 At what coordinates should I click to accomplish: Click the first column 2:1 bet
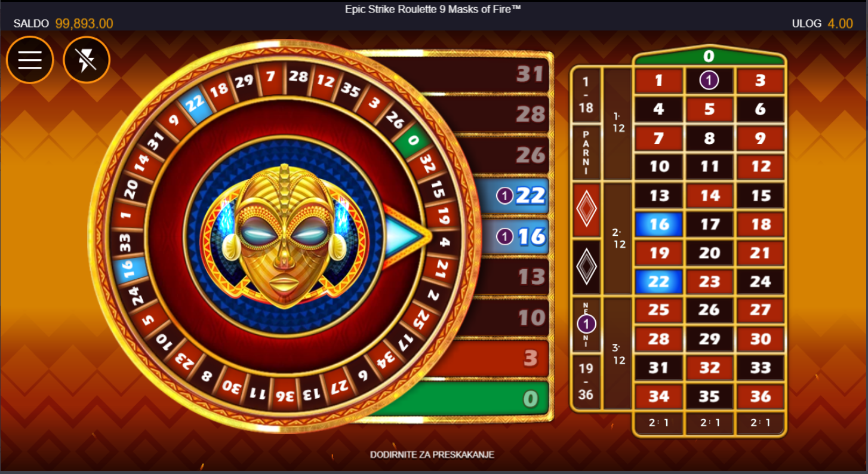tap(658, 423)
